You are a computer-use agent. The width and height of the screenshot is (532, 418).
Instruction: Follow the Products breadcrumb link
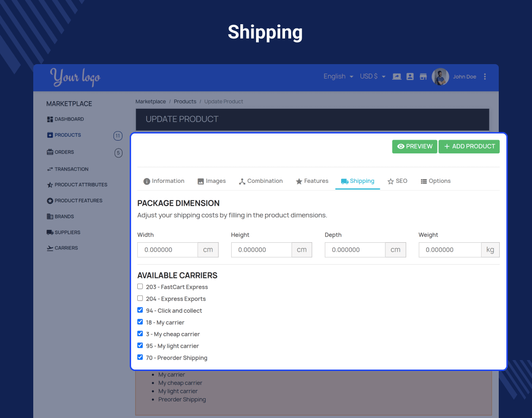pyautogui.click(x=185, y=102)
